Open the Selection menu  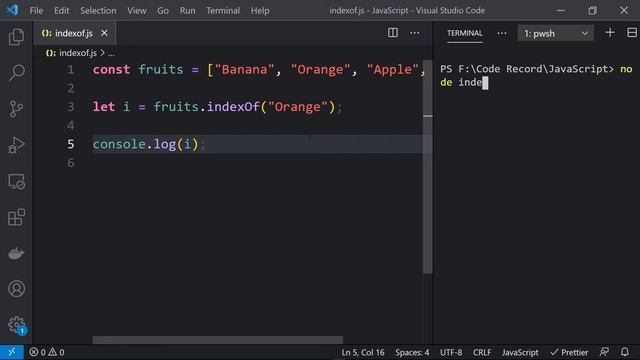[x=98, y=11]
